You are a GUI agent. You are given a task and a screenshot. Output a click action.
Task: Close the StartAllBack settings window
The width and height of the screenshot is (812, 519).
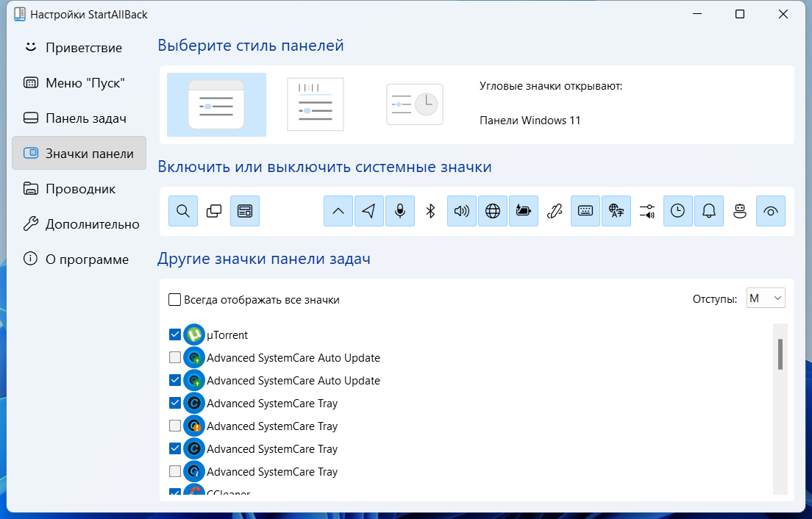[783, 14]
